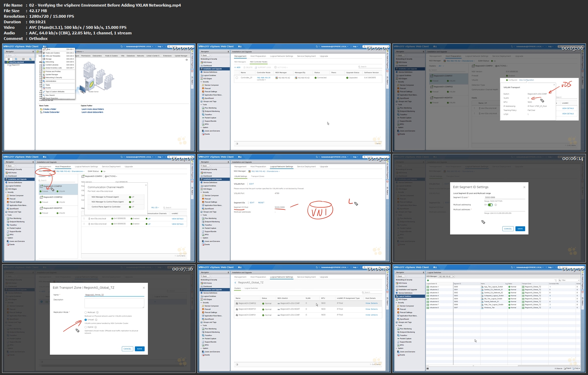Open the ACTIONS dropdown for RegionA01-COMP01 in 00:04:08 frame
This screenshot has width=588, height=375.
[x=111, y=176]
